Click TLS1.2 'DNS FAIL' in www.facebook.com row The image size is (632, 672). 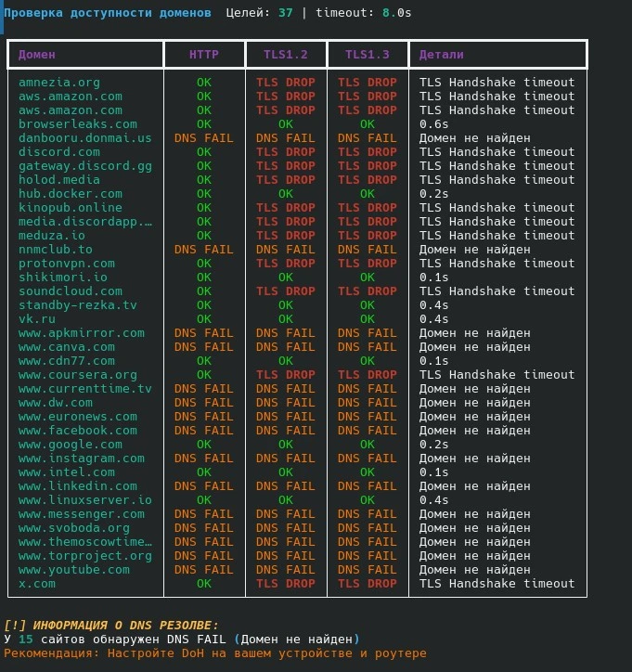point(286,431)
